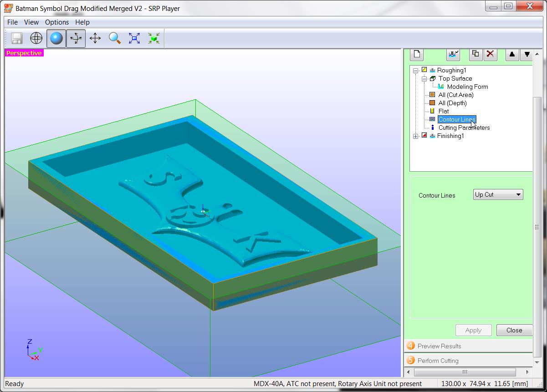Move process up with black up arrow
The height and width of the screenshot is (392, 547).
512,54
